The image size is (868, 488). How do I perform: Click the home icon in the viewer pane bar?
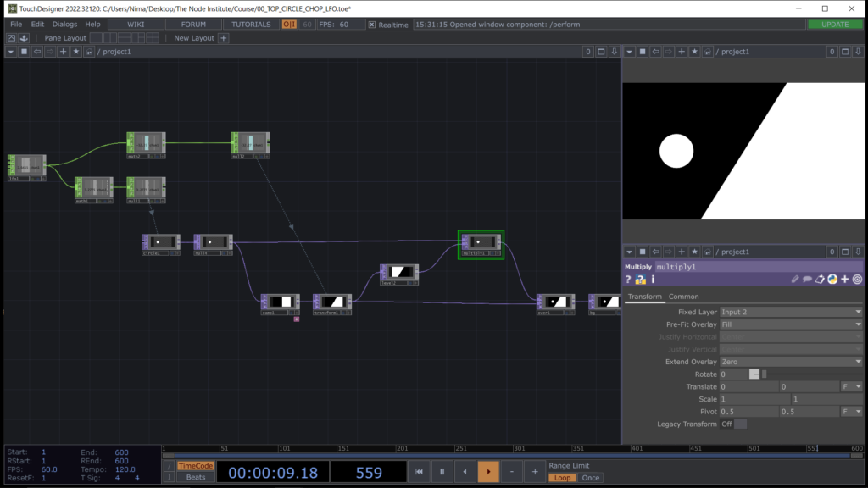pyautogui.click(x=708, y=52)
